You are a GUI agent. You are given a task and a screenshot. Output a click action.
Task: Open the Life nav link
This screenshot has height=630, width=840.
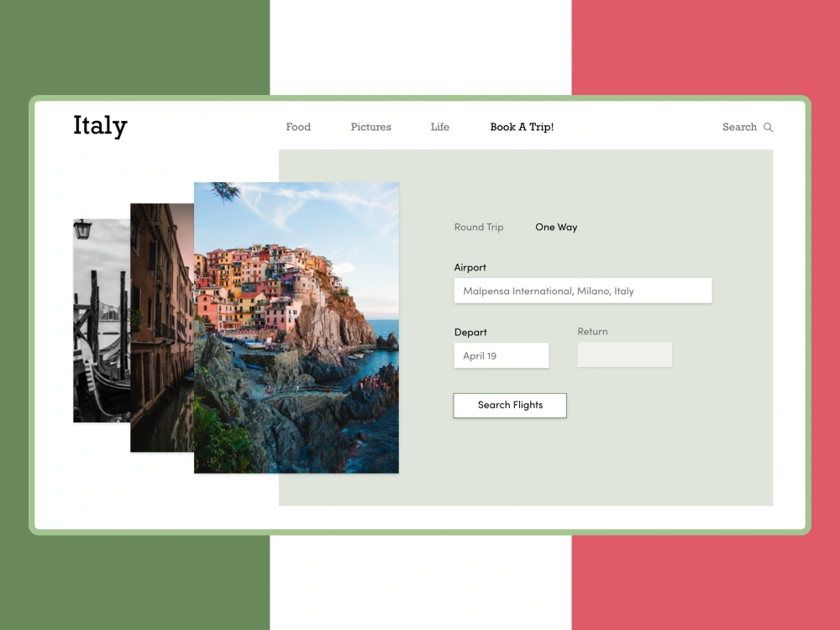(440, 127)
